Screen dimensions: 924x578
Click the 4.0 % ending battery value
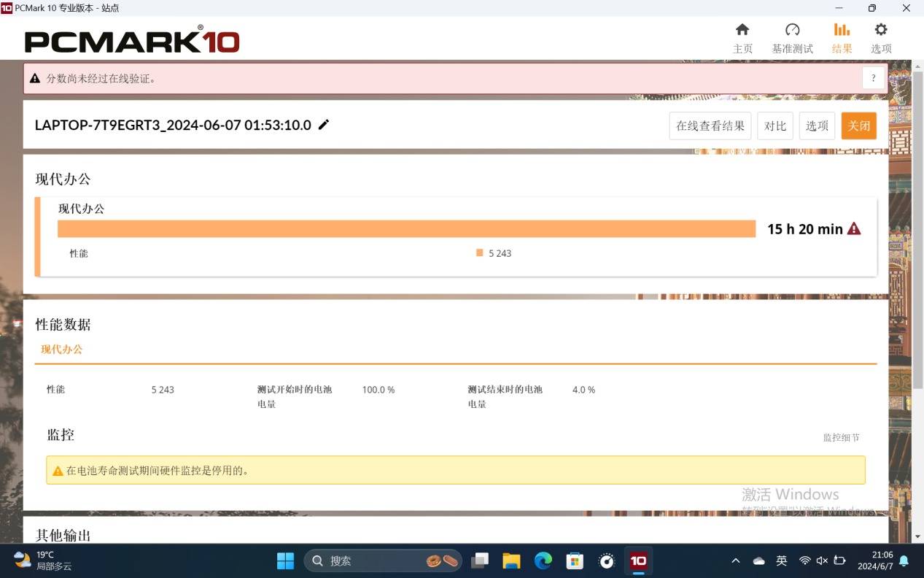(x=583, y=390)
